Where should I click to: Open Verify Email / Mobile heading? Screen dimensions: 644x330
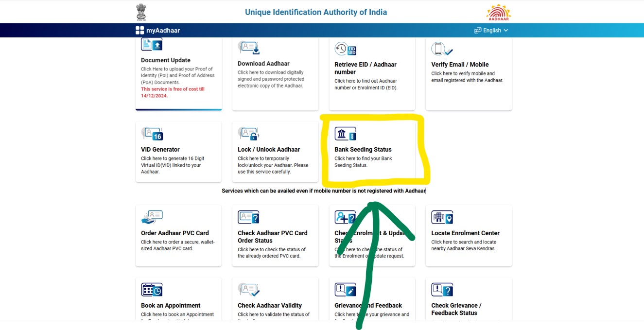[460, 64]
